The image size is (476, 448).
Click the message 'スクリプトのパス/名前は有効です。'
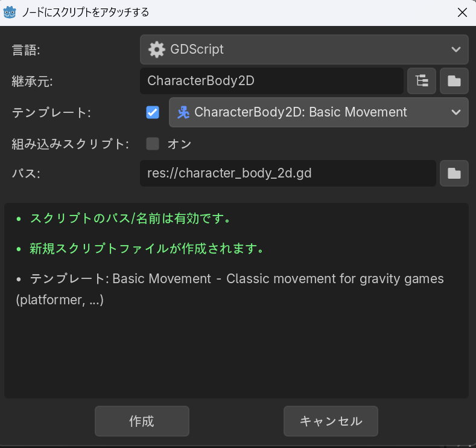click(x=130, y=219)
